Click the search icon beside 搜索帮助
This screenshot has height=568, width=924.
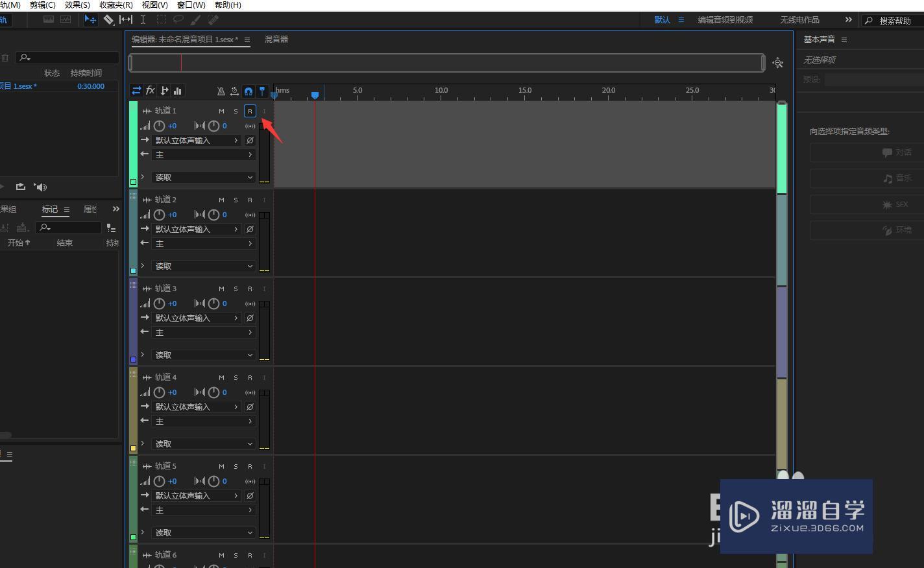coord(869,21)
